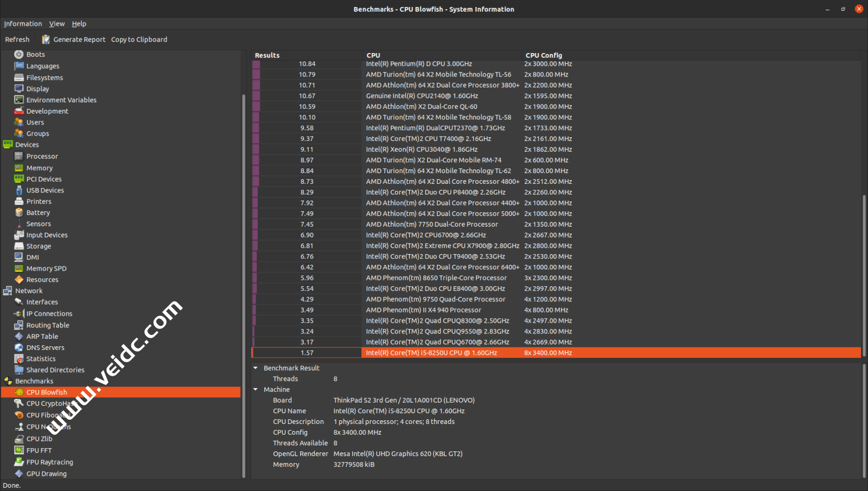Select the FPU Raytracing benchmark icon
This screenshot has width=868, height=491.
point(19,462)
